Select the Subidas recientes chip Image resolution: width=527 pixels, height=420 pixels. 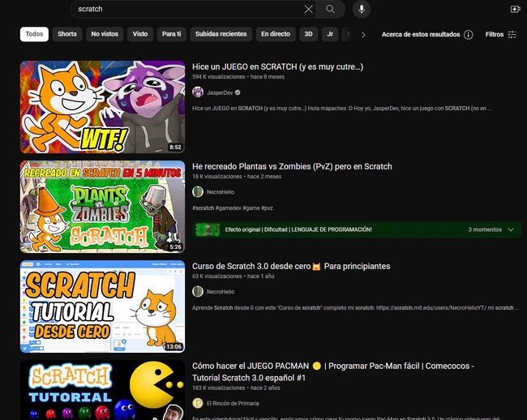(x=221, y=34)
